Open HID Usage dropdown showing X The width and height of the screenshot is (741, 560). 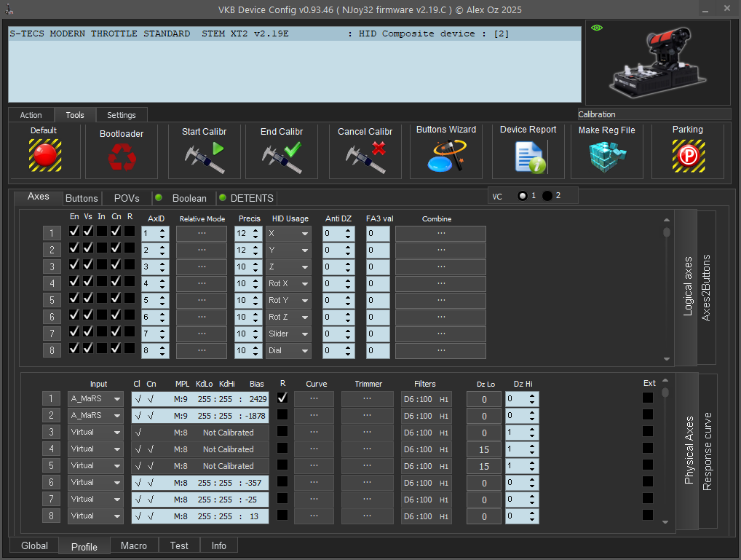click(288, 233)
